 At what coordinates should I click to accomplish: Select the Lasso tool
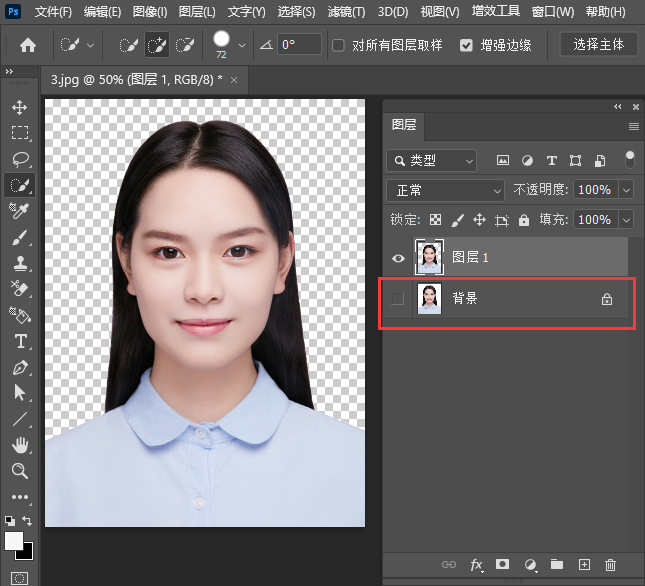coord(20,159)
